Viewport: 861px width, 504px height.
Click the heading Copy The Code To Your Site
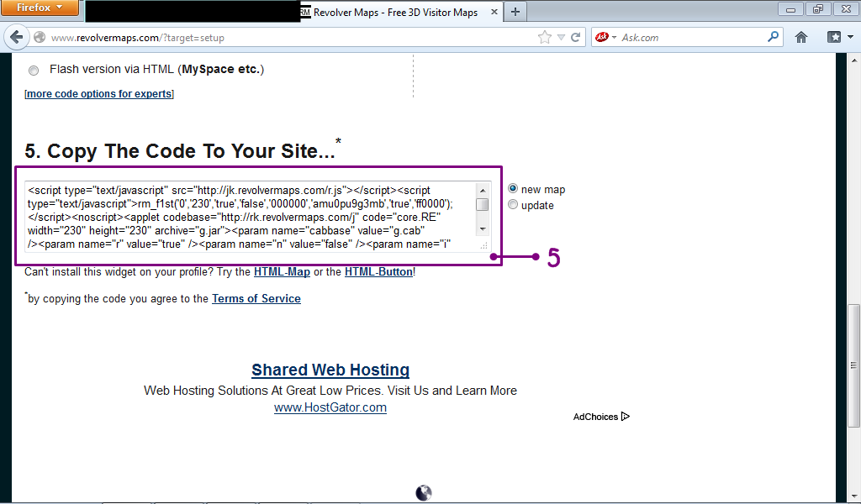[x=180, y=151]
